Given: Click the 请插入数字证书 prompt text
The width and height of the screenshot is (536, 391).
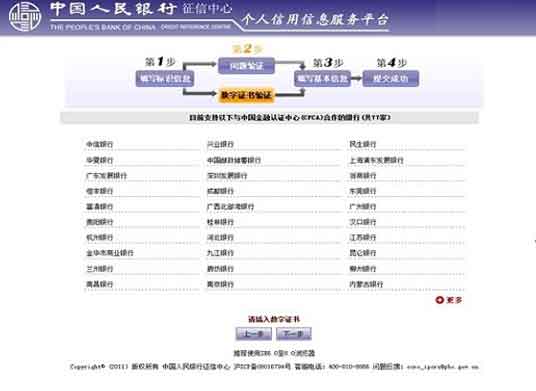Looking at the screenshot, I should (x=274, y=319).
